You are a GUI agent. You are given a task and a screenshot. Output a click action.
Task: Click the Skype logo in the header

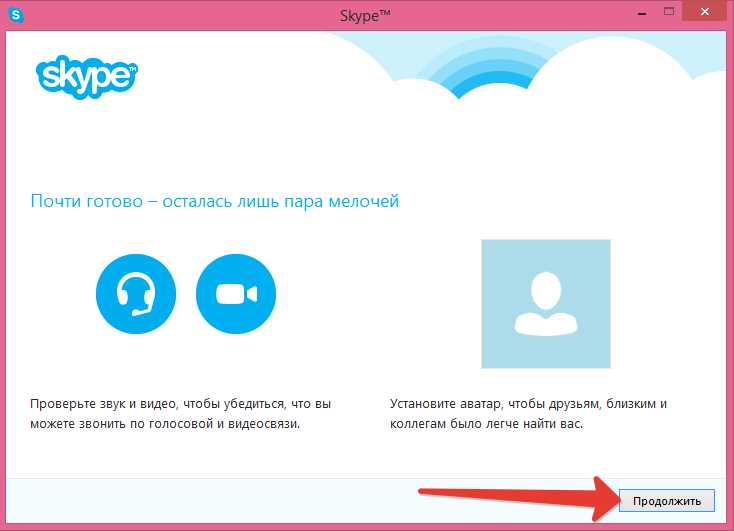click(x=87, y=77)
